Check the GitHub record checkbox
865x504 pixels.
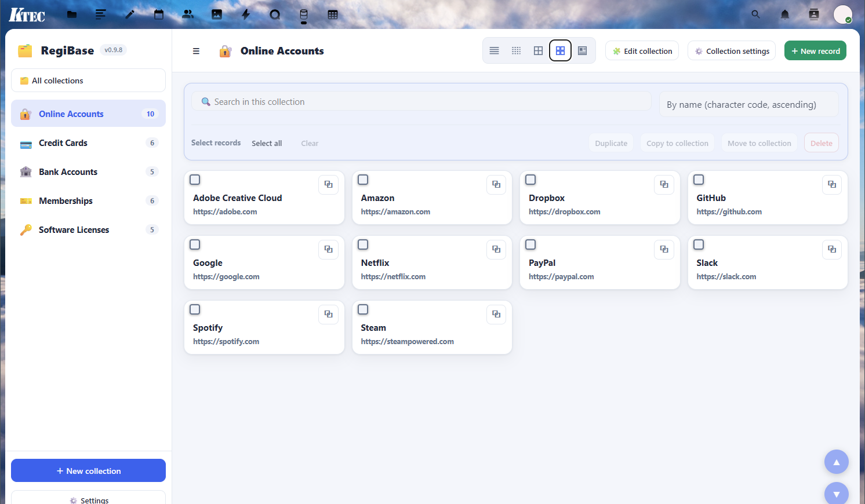[x=699, y=180]
